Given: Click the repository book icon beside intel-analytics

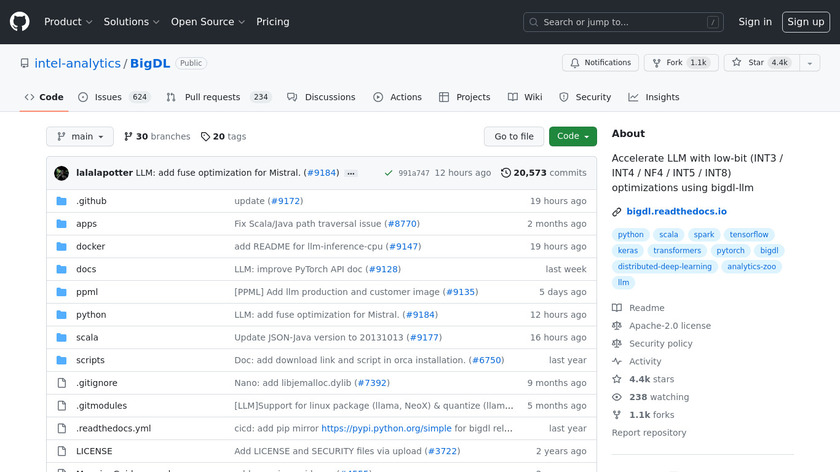Looking at the screenshot, I should click(x=25, y=63).
